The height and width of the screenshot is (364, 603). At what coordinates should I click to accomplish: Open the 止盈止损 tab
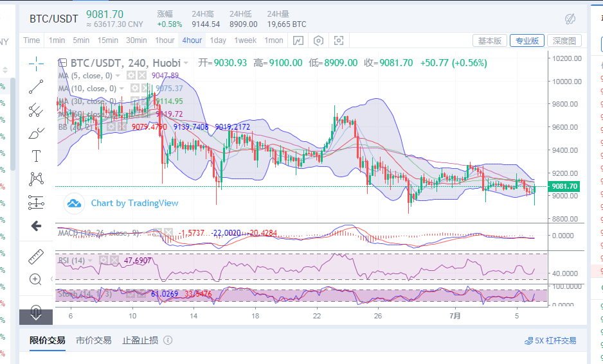(140, 340)
